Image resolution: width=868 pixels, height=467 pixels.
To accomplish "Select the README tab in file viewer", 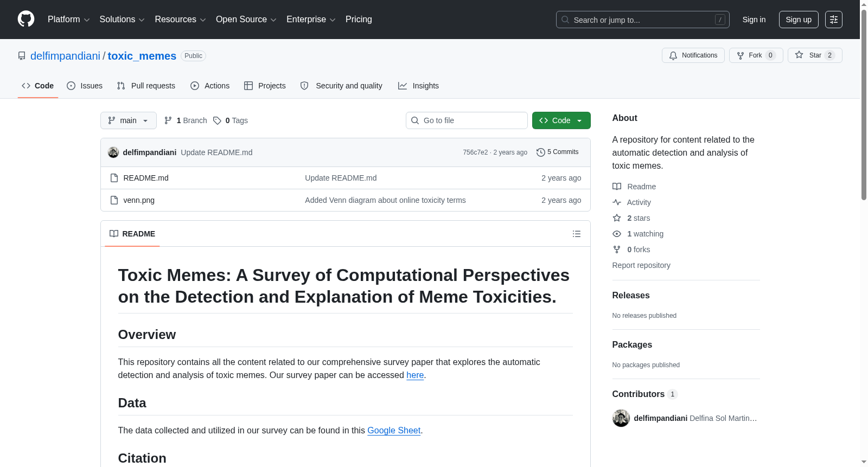I will [132, 234].
